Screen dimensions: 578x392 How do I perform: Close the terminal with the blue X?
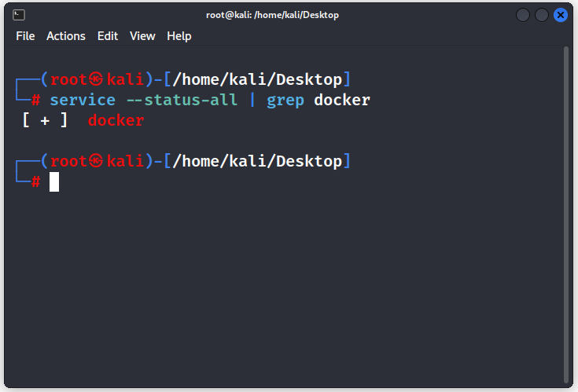(561, 15)
